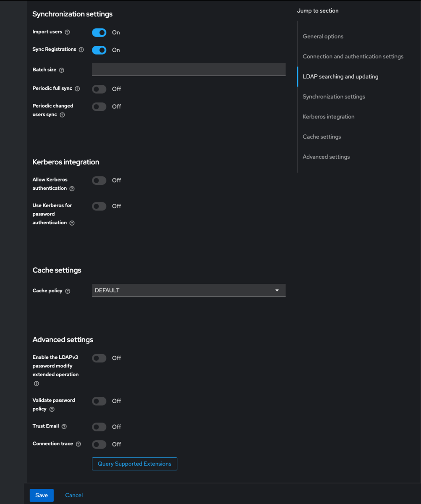Jump to Synchronization settings section
The height and width of the screenshot is (504, 421).
tap(334, 97)
